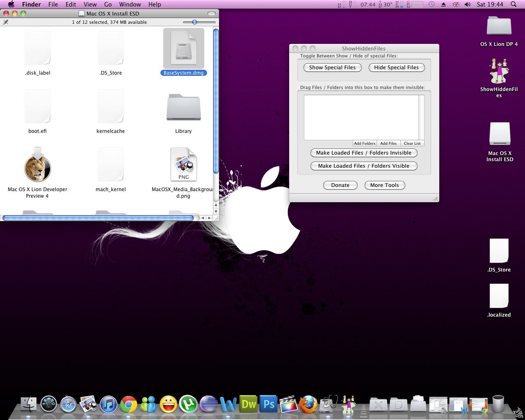Open the Trash in the dock
This screenshot has width=525, height=420.
pyautogui.click(x=498, y=404)
